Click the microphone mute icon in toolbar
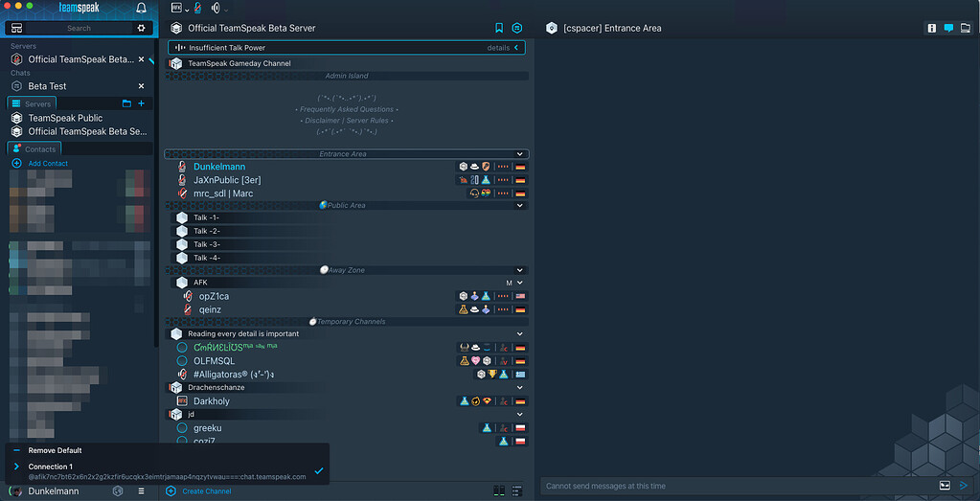 (197, 8)
